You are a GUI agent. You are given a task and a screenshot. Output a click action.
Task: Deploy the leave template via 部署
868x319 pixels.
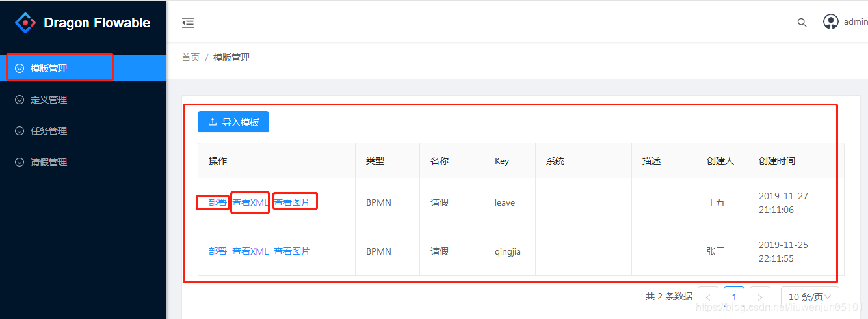218,202
